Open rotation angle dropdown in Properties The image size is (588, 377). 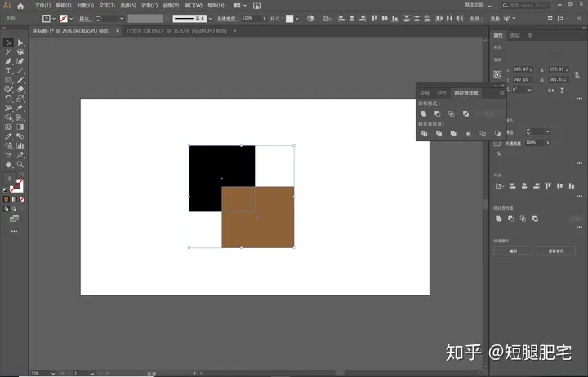[529, 90]
